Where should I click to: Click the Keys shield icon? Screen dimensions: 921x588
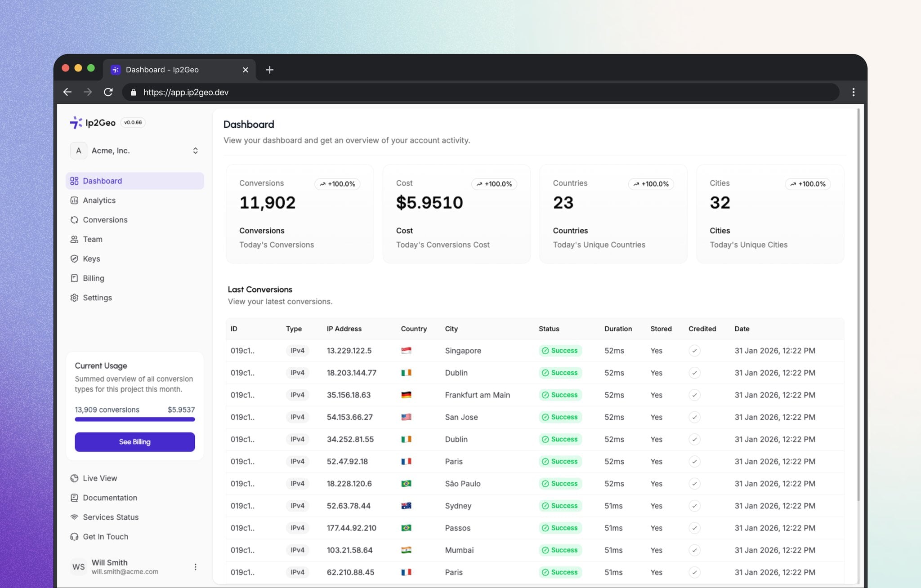pyautogui.click(x=74, y=259)
